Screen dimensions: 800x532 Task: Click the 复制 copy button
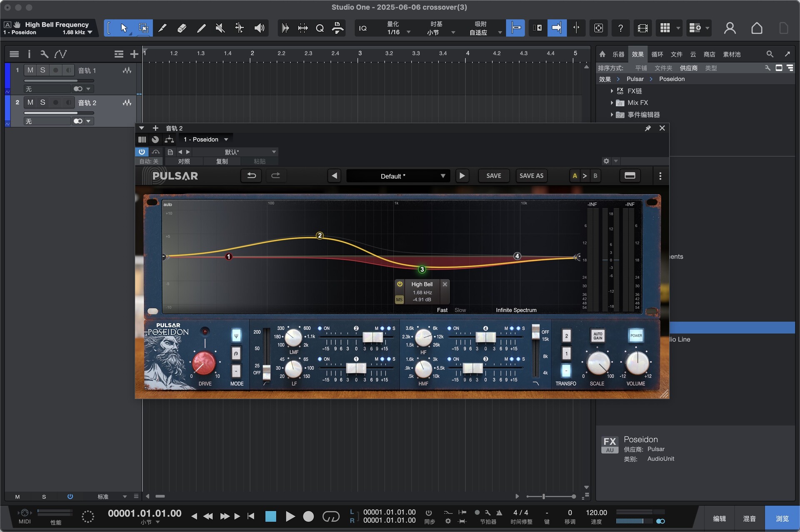click(222, 161)
